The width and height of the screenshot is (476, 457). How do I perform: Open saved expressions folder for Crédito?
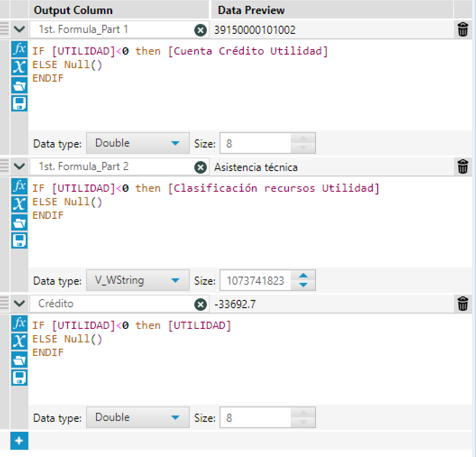19,360
